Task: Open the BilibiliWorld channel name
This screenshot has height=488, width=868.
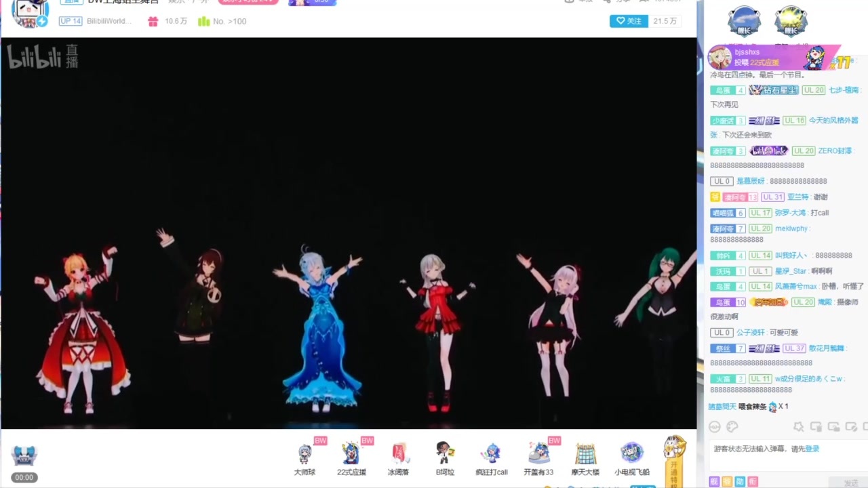Action: (x=108, y=21)
